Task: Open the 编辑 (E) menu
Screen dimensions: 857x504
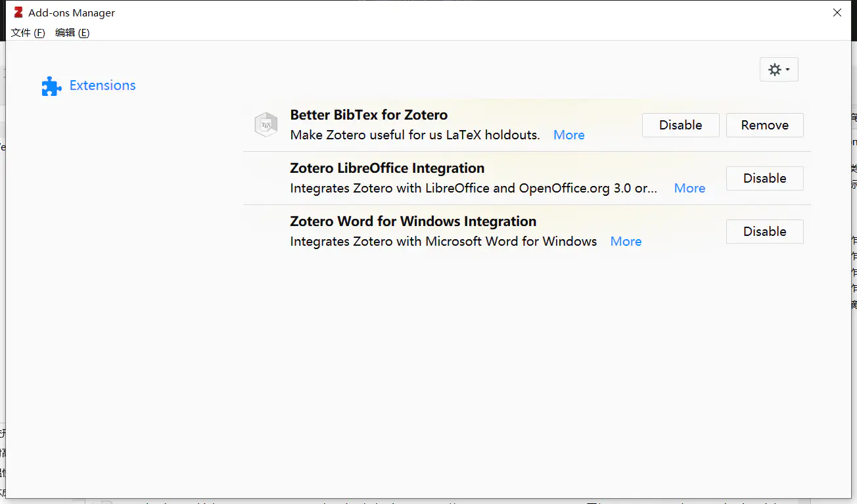Action: [72, 33]
